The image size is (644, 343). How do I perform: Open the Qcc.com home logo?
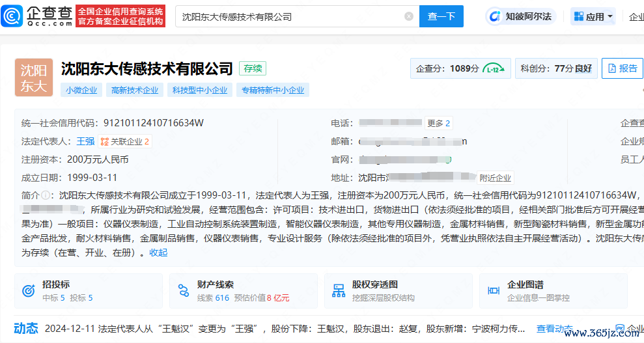tap(37, 16)
